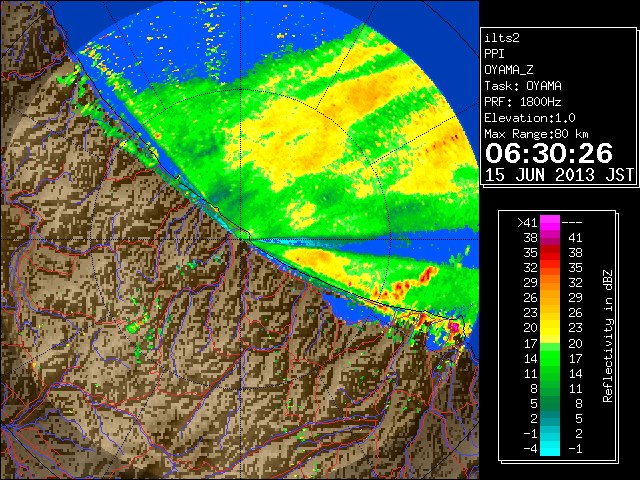This screenshot has height=480, width=640.
Task: Click the magenta echo cell on the southeastern coast
Action: tap(453, 327)
